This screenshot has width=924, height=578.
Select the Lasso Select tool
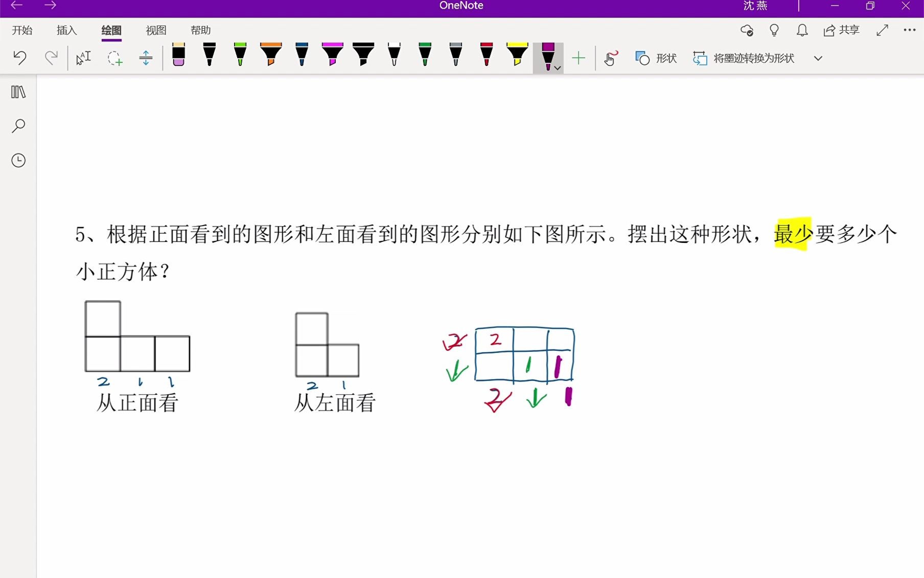click(115, 58)
